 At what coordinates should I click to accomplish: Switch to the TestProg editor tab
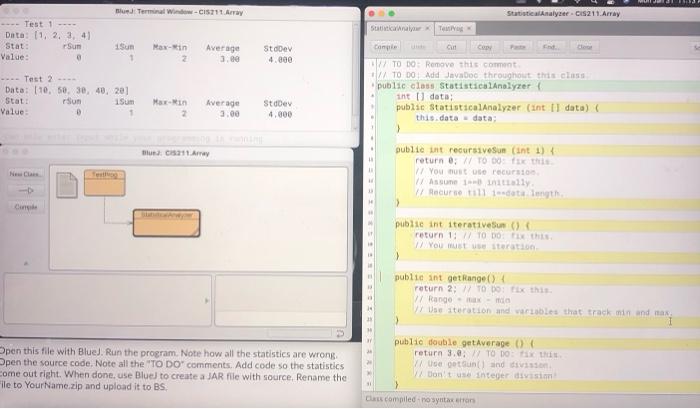(450, 28)
